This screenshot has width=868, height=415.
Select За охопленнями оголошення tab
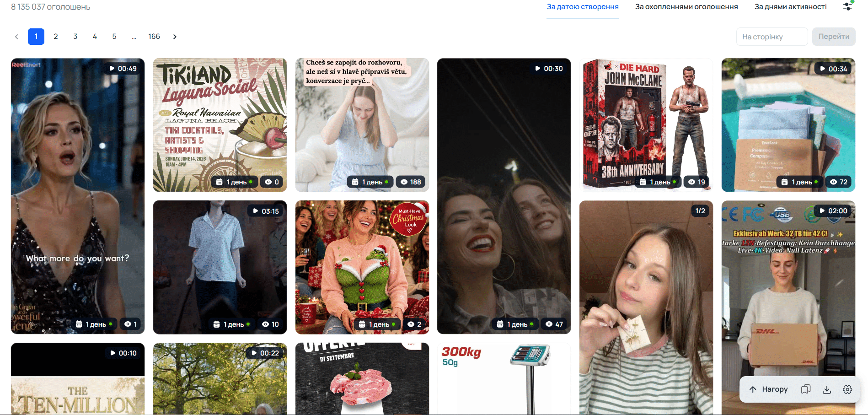click(x=686, y=7)
